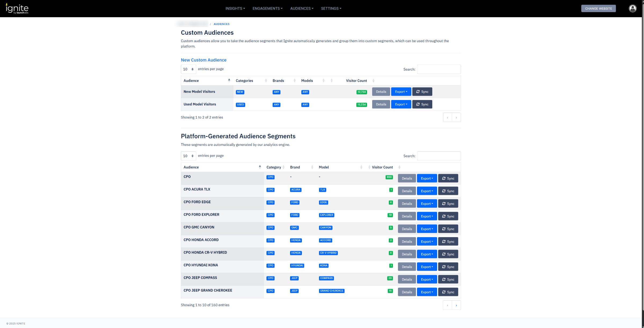Open the SETTINGS menu
The height and width of the screenshot is (328, 644).
point(331,9)
